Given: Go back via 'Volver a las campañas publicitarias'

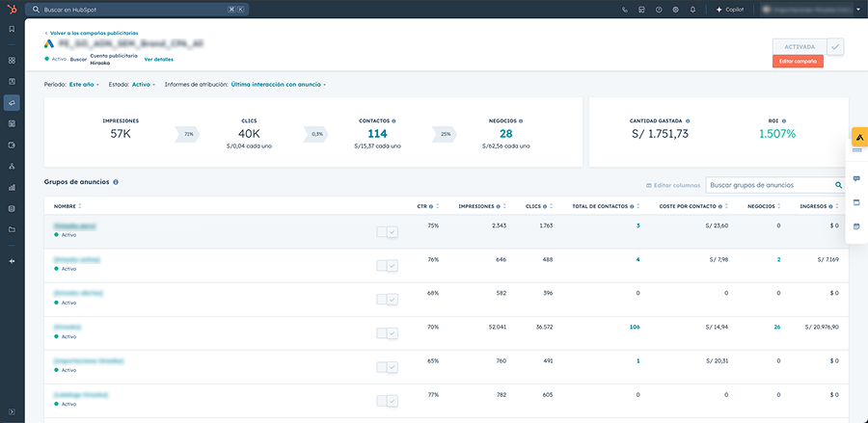Looking at the screenshot, I should 92,33.
